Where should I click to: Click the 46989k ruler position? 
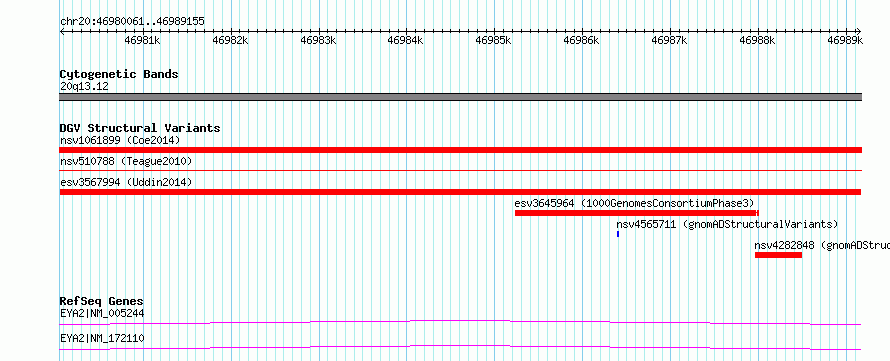(846, 40)
